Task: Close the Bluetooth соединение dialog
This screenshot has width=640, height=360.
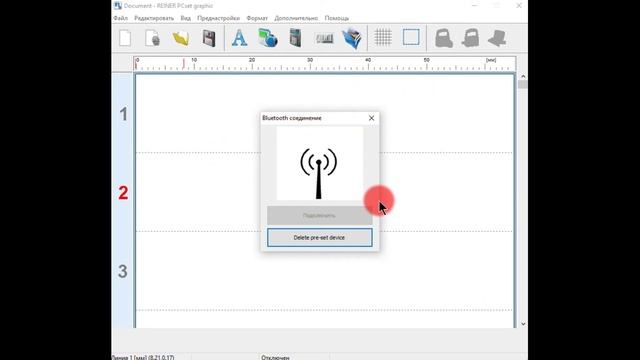Action: click(x=371, y=118)
